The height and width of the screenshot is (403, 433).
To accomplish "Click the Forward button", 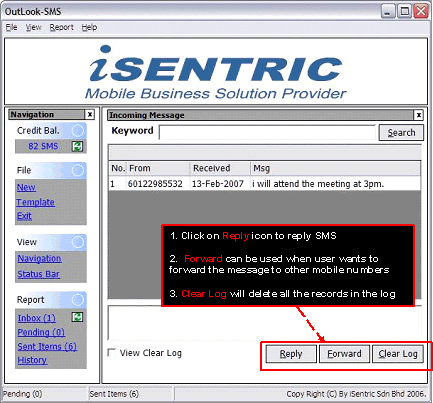I will (344, 354).
